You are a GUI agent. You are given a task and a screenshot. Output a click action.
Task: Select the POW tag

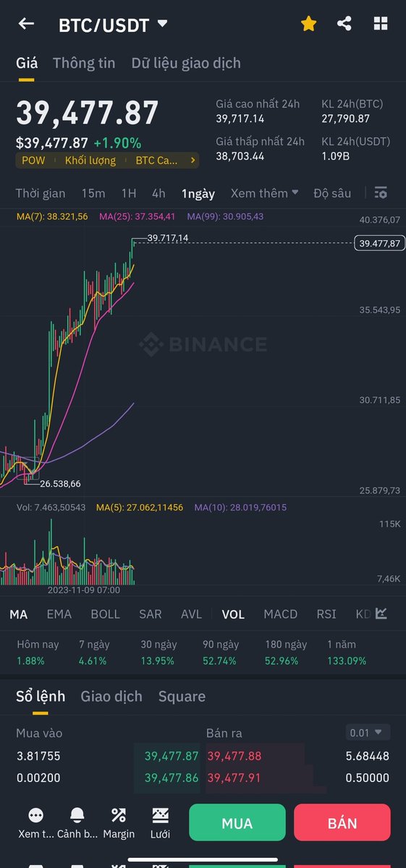(x=33, y=161)
